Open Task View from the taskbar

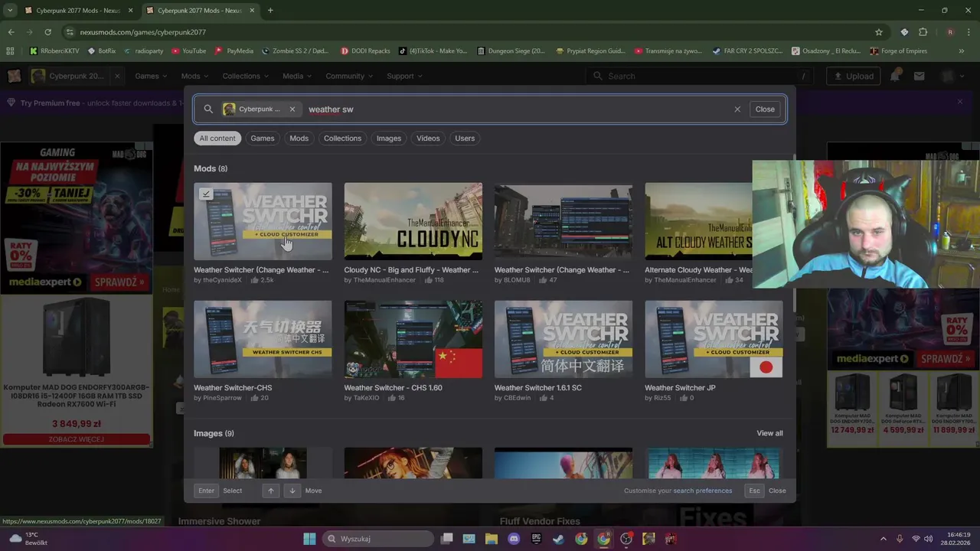pos(447,539)
